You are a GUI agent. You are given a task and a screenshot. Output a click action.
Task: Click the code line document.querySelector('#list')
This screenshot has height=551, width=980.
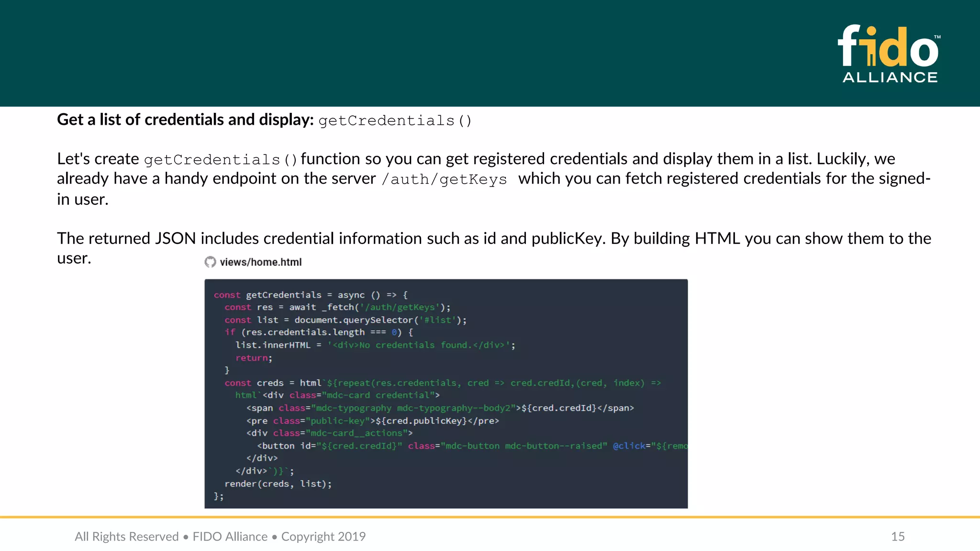[x=345, y=320]
